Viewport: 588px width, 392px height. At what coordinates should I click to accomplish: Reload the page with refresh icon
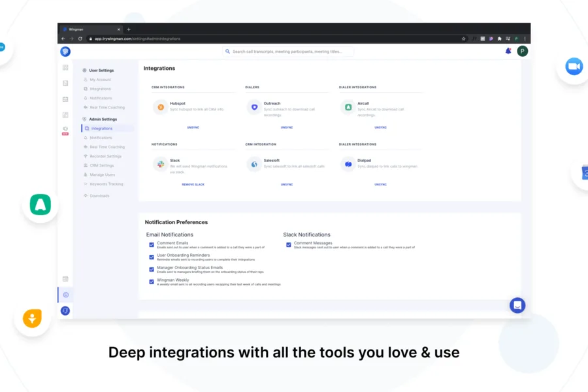pyautogui.click(x=80, y=39)
